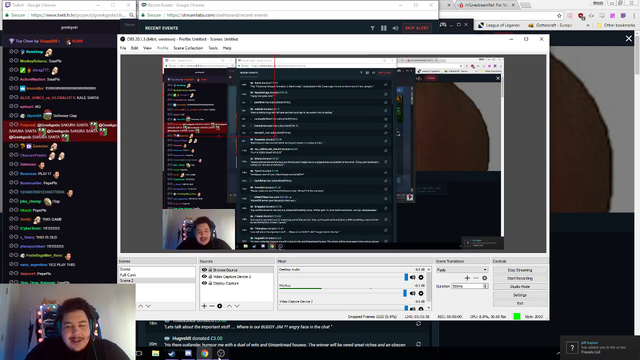The width and height of the screenshot is (640, 360).
Task: Remove scene transition minus icon
Action: pos(476,278)
